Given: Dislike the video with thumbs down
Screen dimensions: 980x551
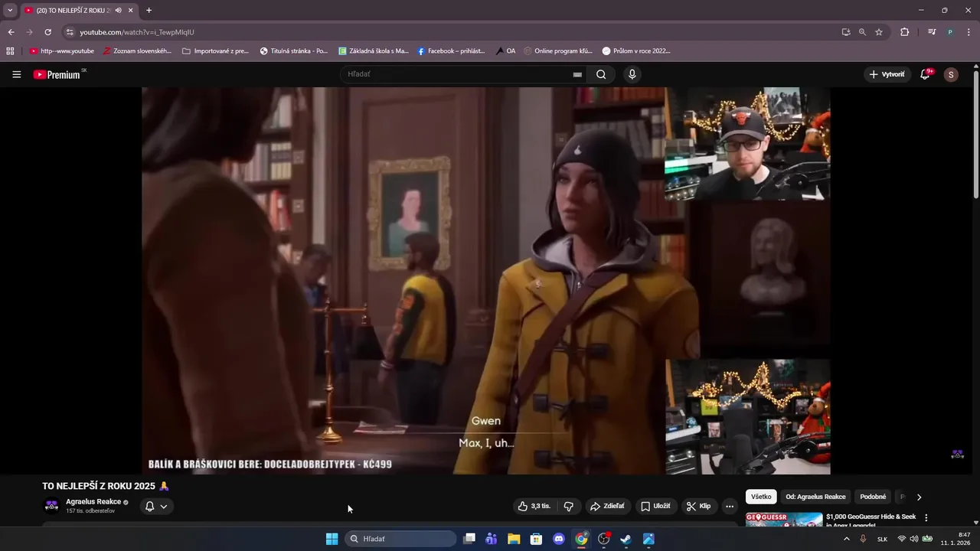Looking at the screenshot, I should click(x=569, y=506).
